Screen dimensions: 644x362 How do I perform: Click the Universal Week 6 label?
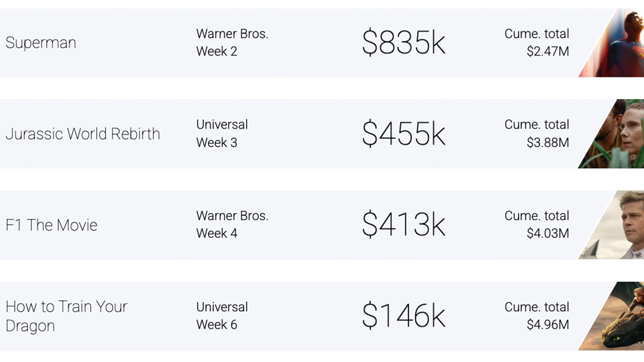[222, 316]
